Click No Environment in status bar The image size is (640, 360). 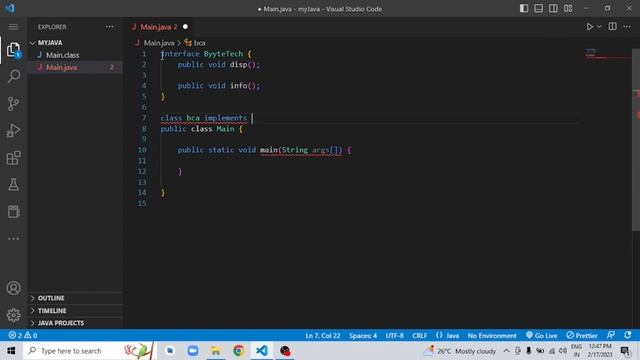point(492,336)
